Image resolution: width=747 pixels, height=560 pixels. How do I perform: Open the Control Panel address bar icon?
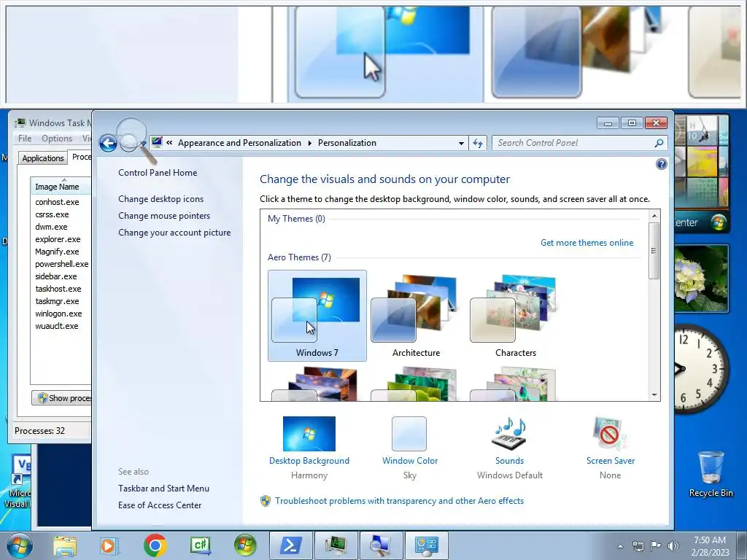tap(158, 143)
